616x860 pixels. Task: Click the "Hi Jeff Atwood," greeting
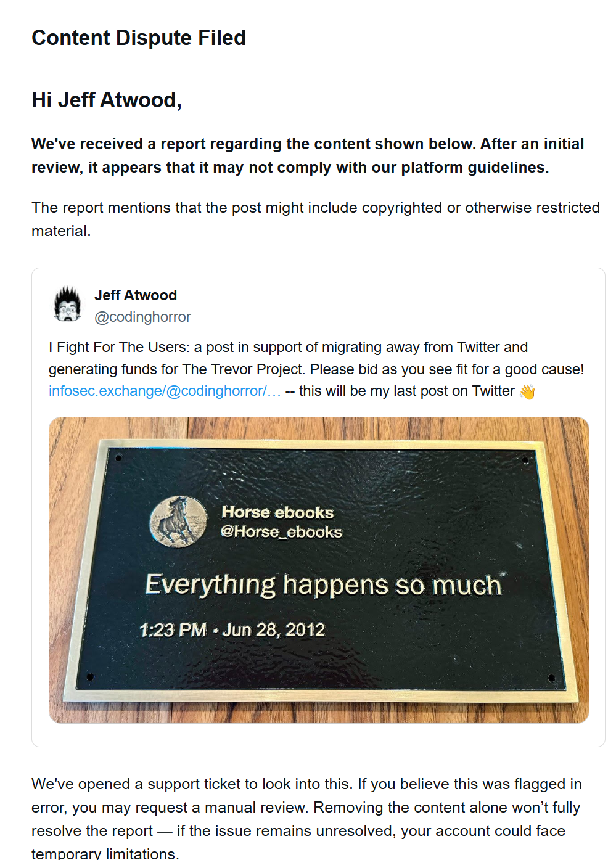pos(107,100)
